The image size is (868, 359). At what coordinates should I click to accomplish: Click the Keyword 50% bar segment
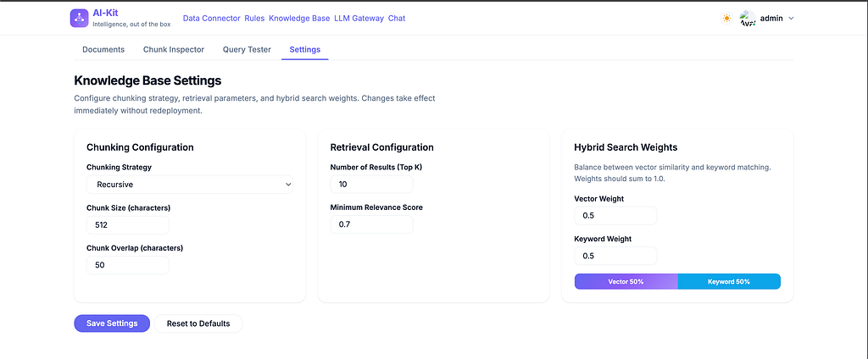point(729,282)
